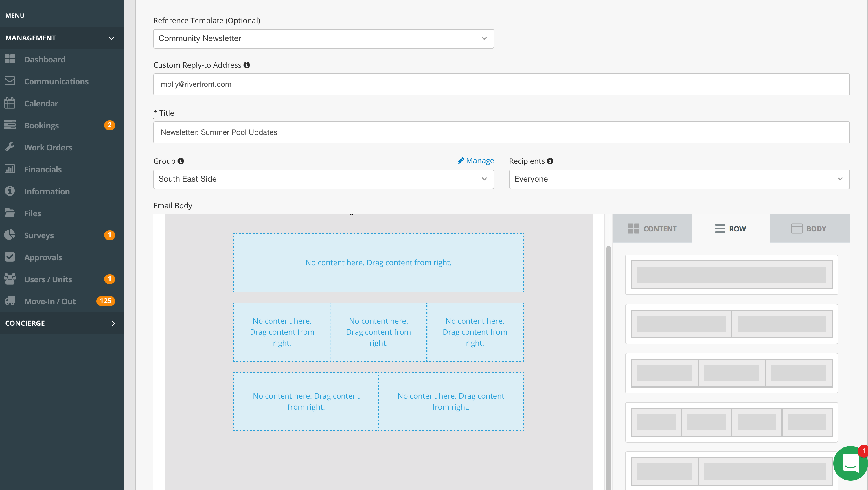Select the single-column row layout
This screenshot has width=868, height=490.
731,275
